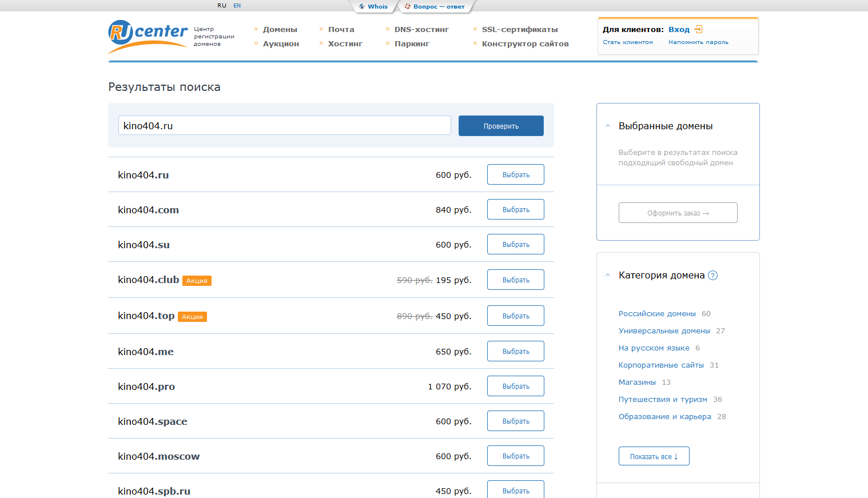Filter by Универсальные домены category

(x=664, y=331)
